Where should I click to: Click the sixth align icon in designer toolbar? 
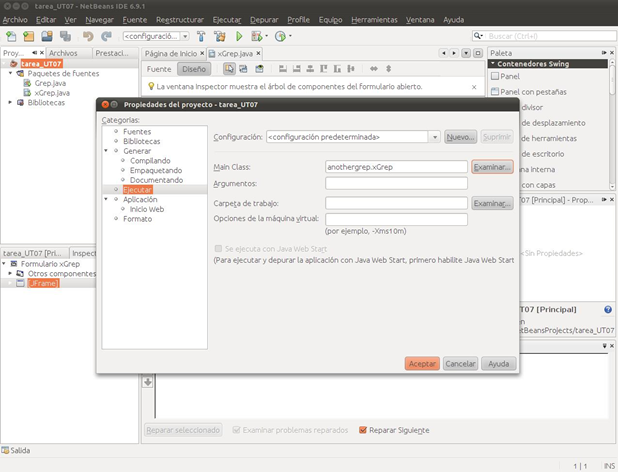pyautogui.click(x=351, y=69)
